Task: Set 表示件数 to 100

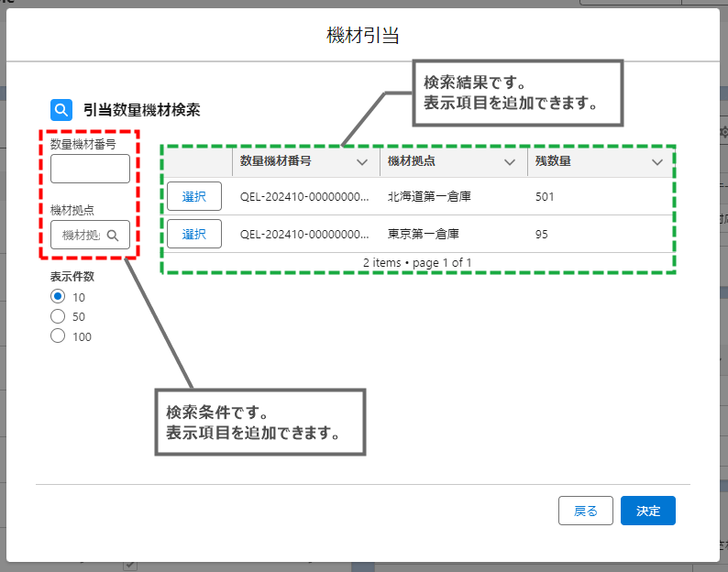Action: coord(58,336)
